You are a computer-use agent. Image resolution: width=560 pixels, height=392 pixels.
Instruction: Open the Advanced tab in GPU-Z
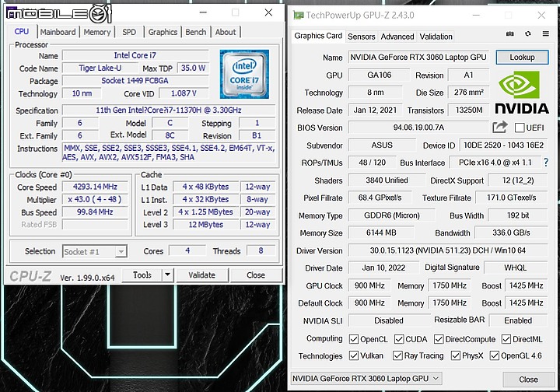(397, 37)
